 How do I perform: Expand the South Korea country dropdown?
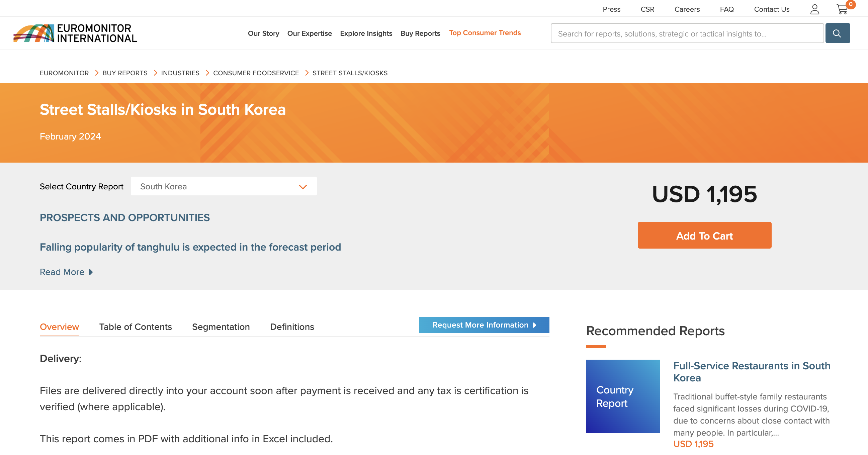point(224,186)
